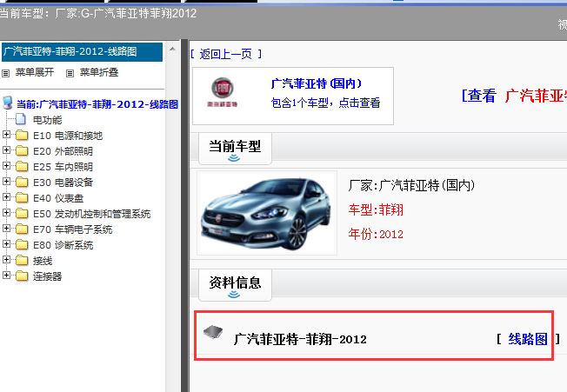This screenshot has height=392, width=567.
Task: Click the wifi-style icon under 资料信息
Action: 234,295
